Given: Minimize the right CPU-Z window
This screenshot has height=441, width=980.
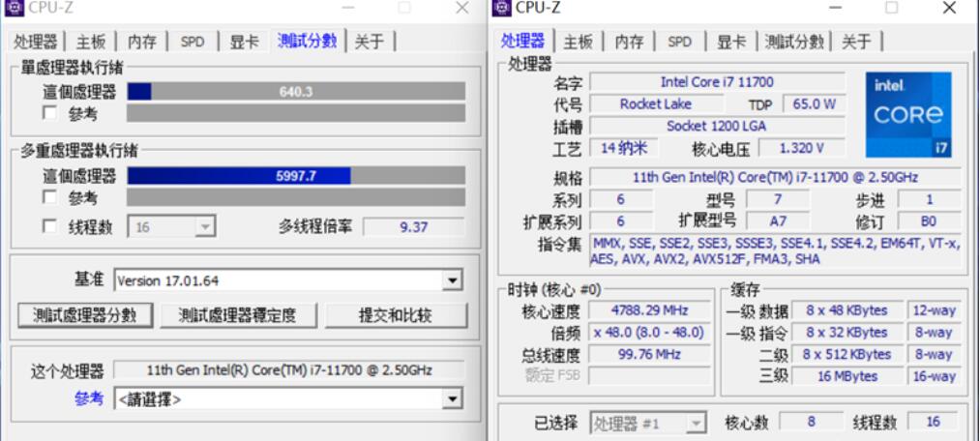Looking at the screenshot, I should [835, 8].
